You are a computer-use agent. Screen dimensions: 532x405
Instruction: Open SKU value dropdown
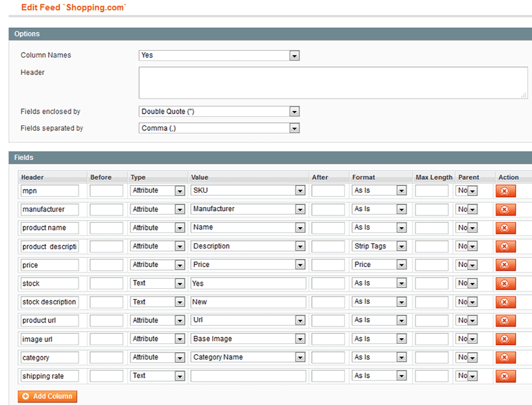(248, 190)
